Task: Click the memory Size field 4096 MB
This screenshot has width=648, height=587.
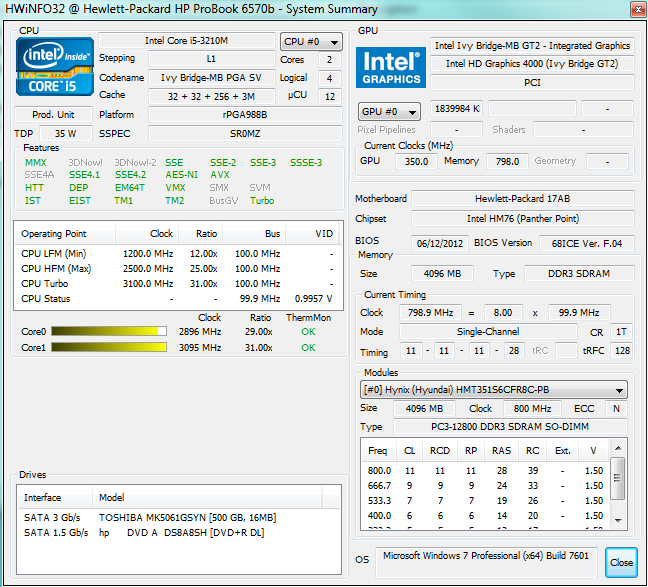Action: tap(442, 274)
